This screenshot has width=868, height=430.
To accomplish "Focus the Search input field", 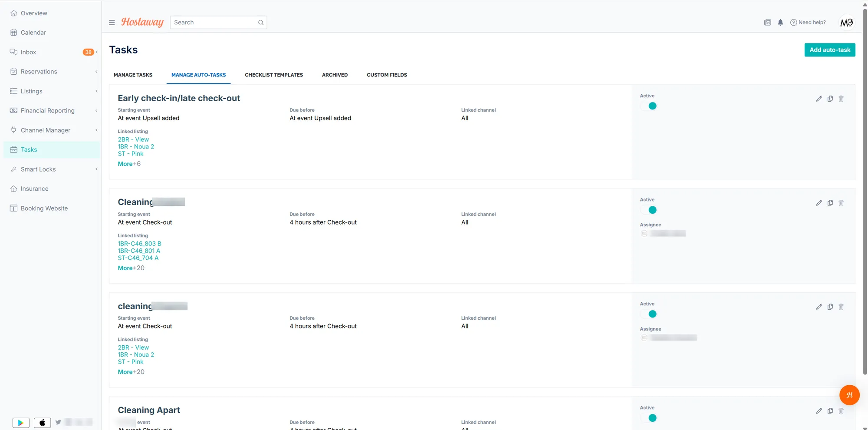I will point(214,23).
